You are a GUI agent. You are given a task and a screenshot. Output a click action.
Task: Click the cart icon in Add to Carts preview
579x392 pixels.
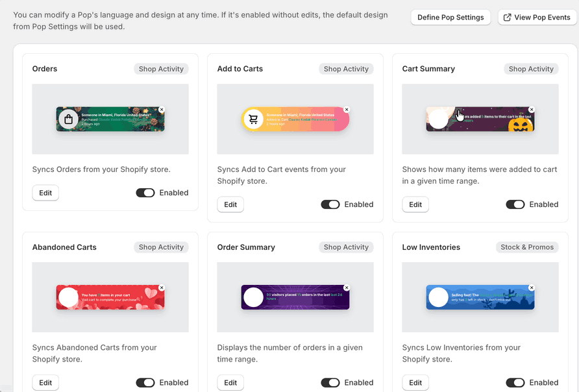[253, 119]
